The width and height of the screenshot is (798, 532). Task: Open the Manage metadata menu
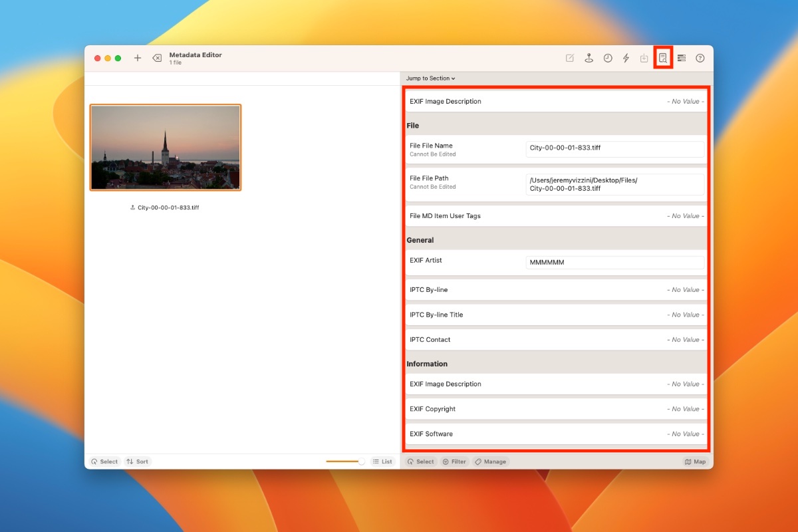(491, 461)
